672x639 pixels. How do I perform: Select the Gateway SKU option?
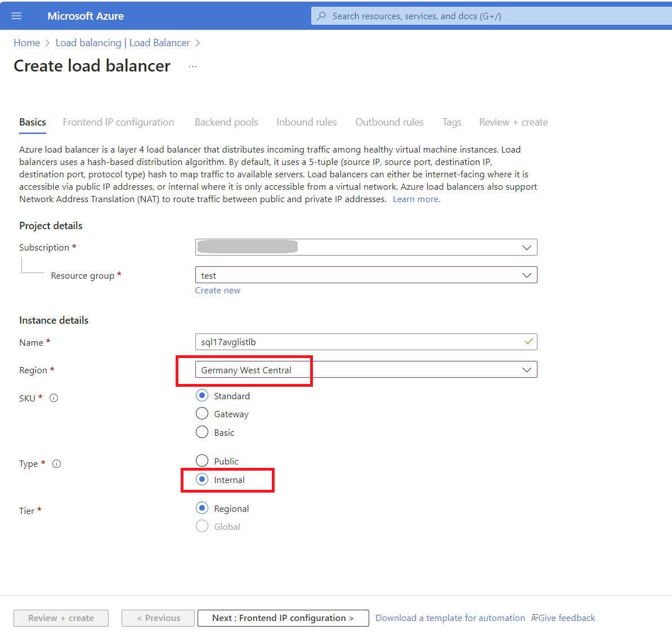(202, 414)
